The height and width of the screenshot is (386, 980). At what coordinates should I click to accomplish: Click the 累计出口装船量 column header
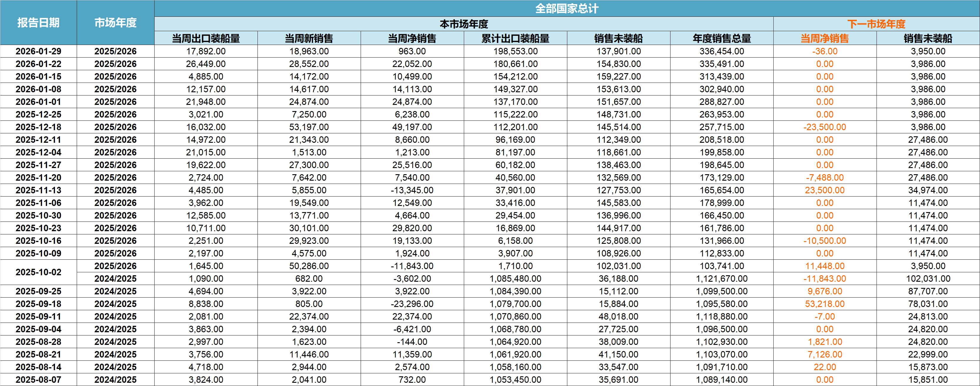pyautogui.click(x=515, y=38)
